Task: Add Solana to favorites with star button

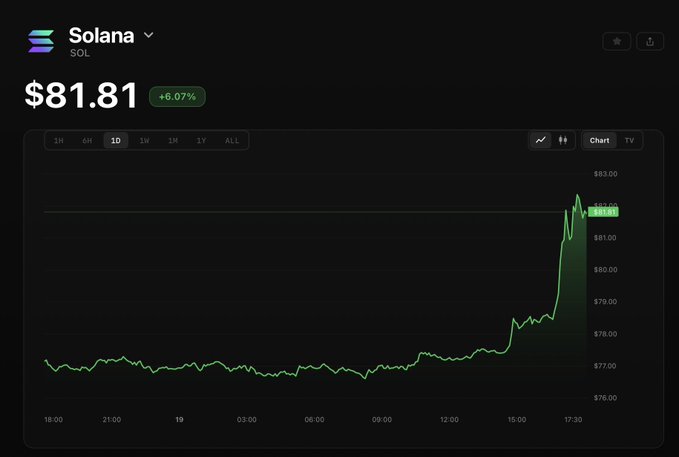Action: (617, 42)
